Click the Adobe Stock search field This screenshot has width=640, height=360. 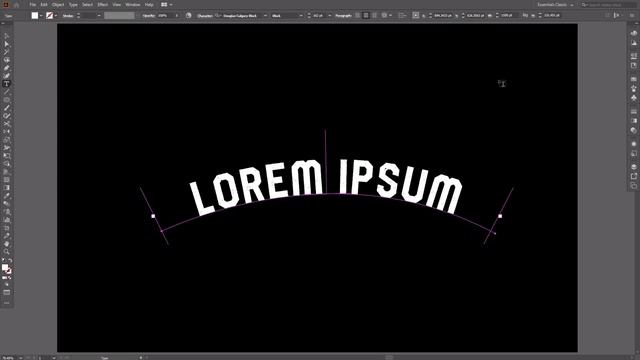[609, 4]
